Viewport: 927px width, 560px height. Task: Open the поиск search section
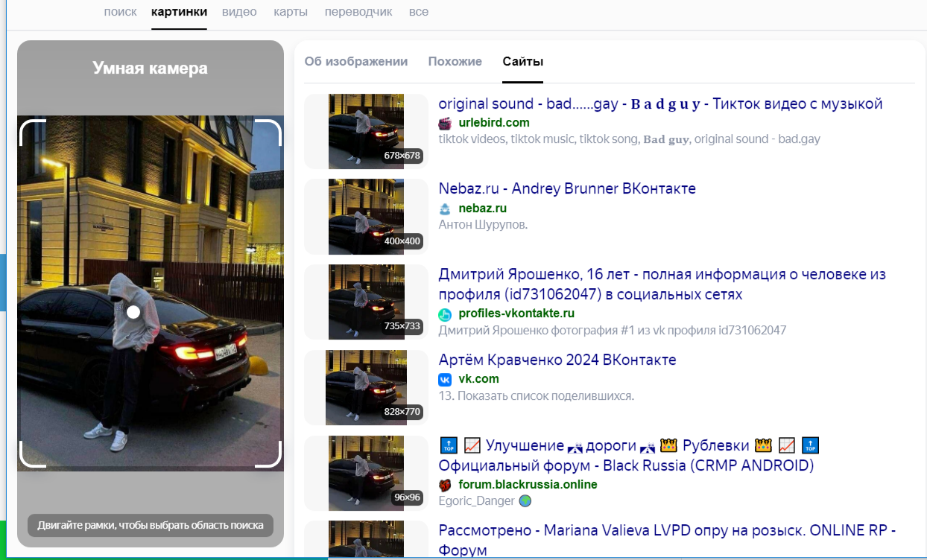[x=120, y=12]
